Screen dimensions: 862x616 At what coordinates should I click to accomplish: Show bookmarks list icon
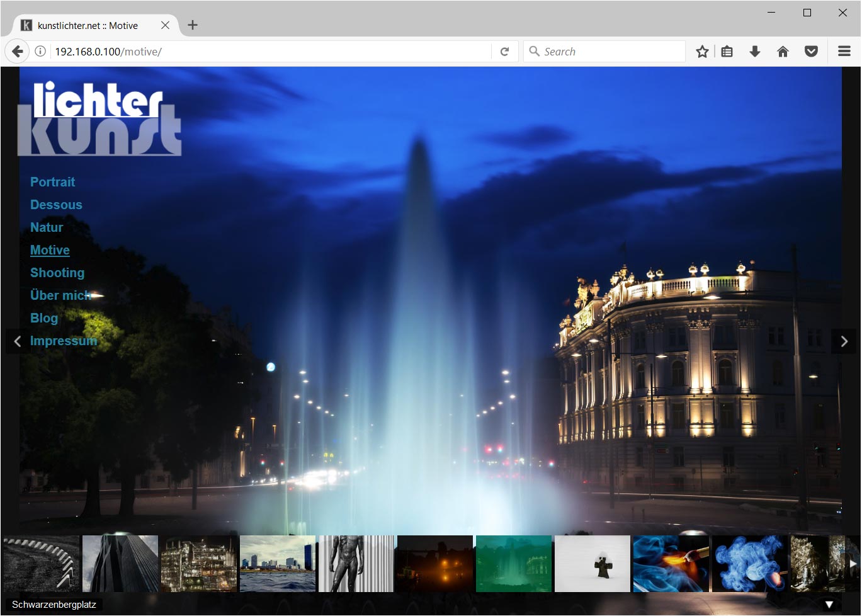(727, 52)
